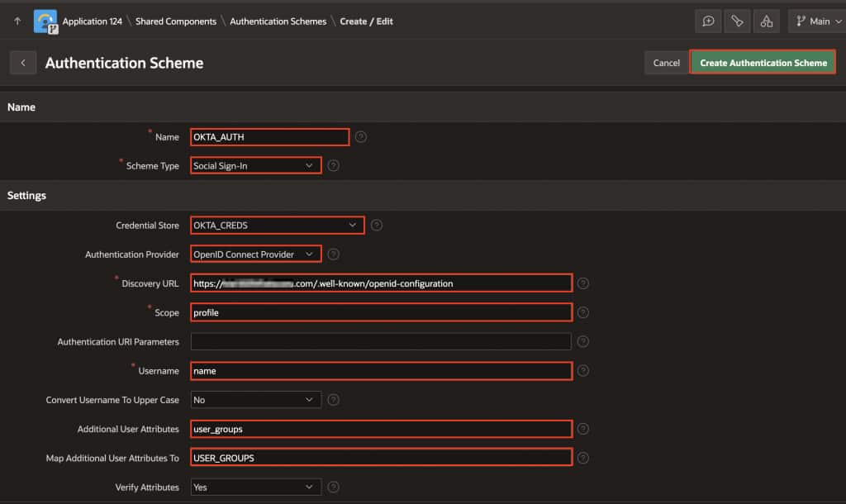Open help for the Scope field

coord(582,312)
